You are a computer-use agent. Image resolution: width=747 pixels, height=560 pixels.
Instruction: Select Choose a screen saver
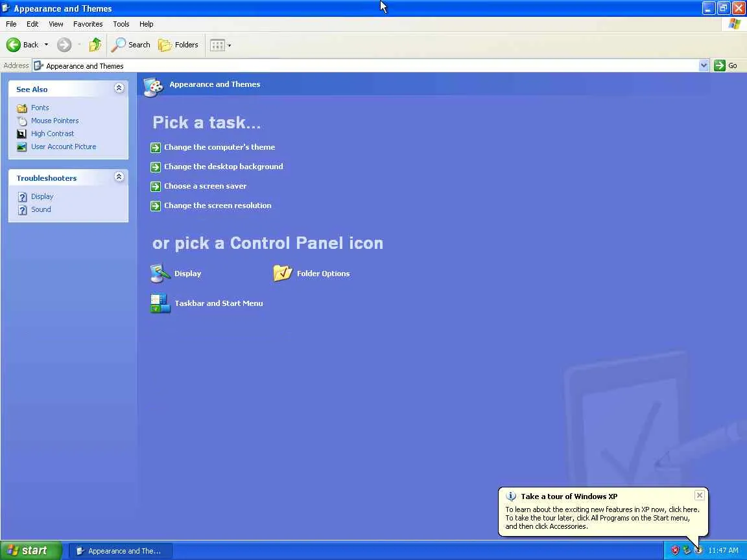point(206,186)
